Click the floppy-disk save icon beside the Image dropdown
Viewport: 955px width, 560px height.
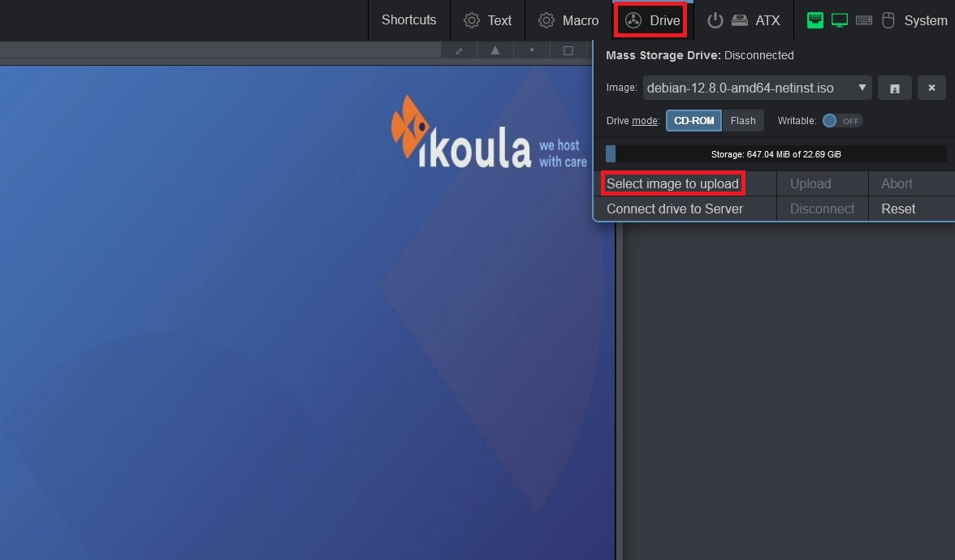(895, 88)
